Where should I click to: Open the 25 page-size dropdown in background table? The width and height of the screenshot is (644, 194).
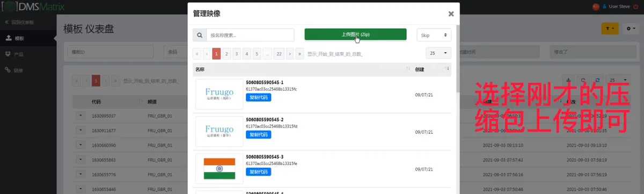coord(619,80)
